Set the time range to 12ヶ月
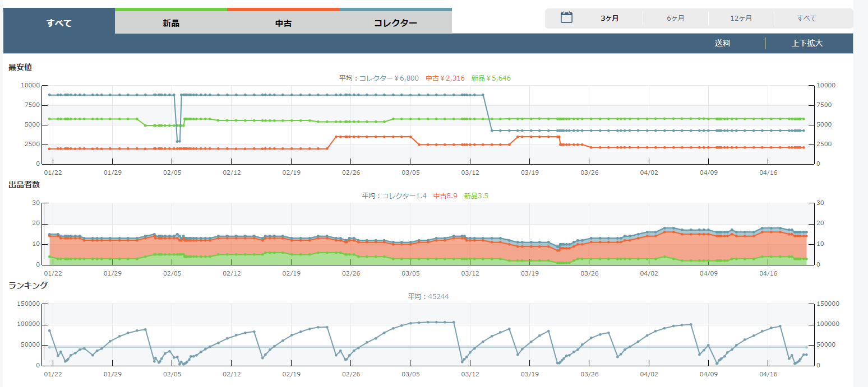The height and width of the screenshot is (387, 868). 741,18
